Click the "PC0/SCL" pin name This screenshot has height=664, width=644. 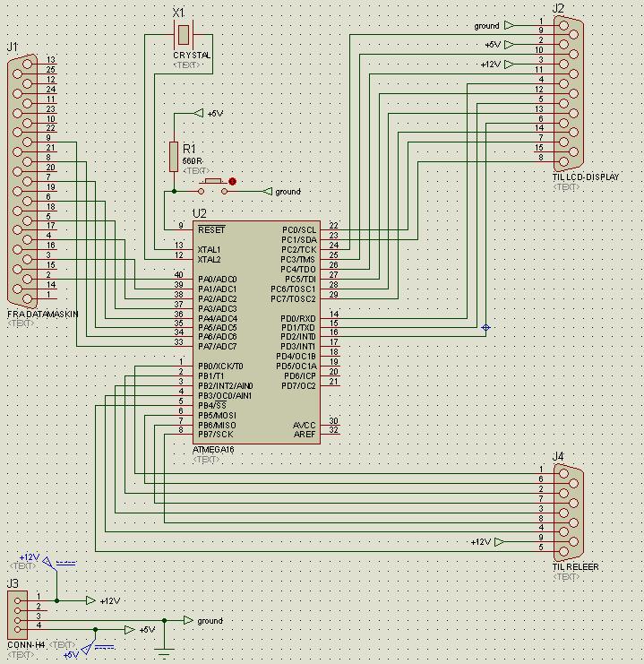299,230
